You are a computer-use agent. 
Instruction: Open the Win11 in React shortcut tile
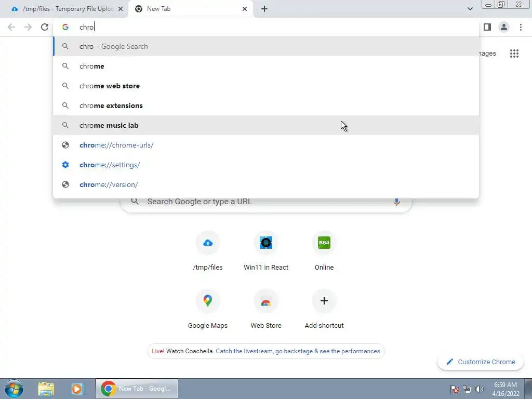266,251
